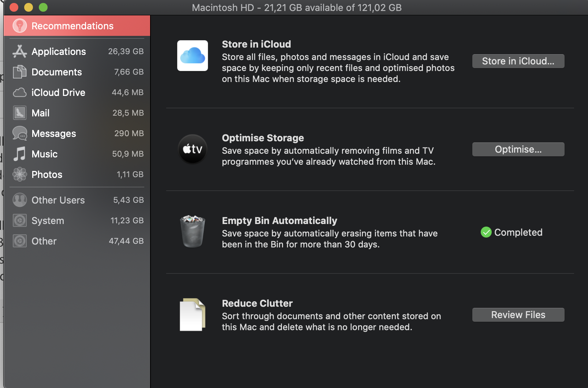Screen dimensions: 588x388
Task: Click the Optimise Storage description text
Action: click(328, 156)
